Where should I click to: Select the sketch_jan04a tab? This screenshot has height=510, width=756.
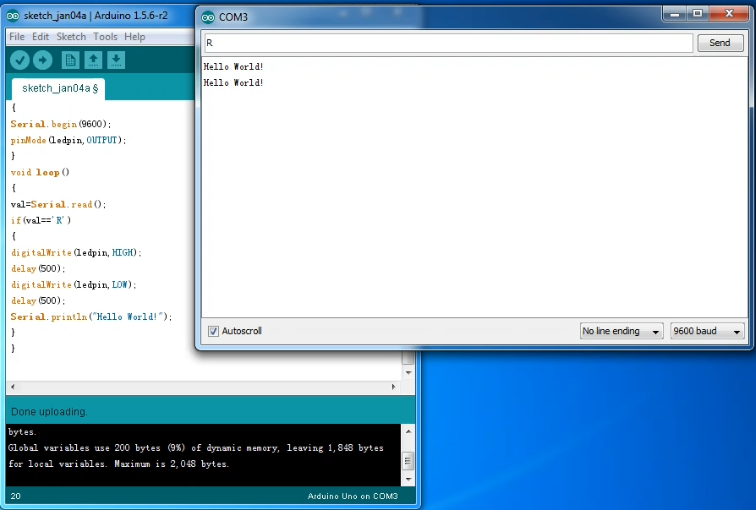tap(60, 89)
